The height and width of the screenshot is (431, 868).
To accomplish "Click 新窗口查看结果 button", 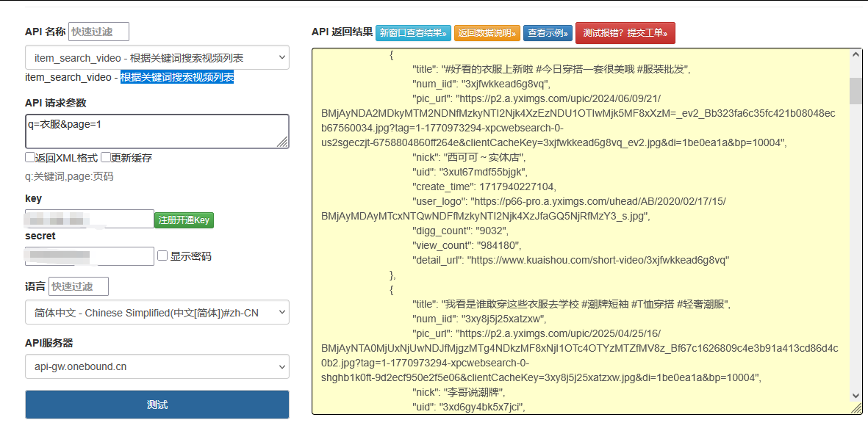I will 414,33.
